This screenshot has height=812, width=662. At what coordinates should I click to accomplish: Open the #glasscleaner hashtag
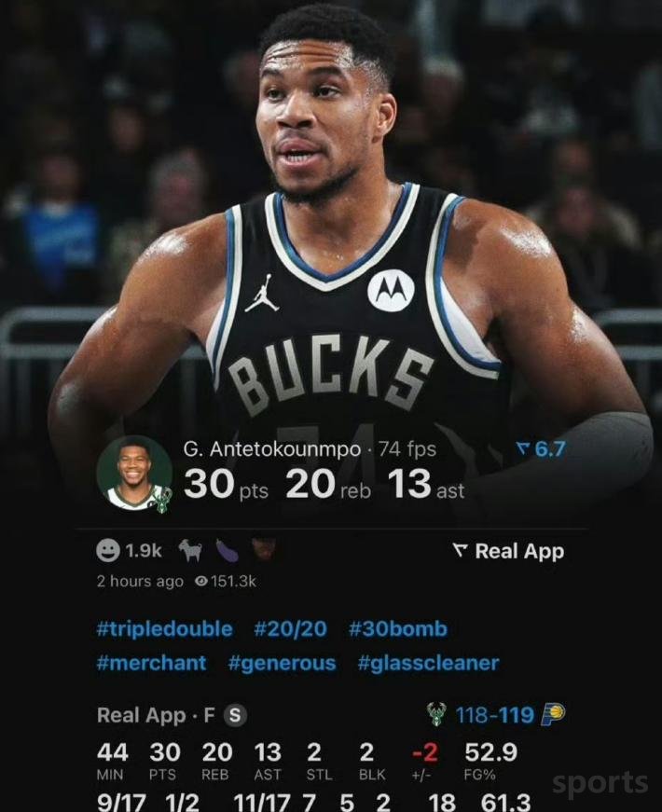point(428,663)
